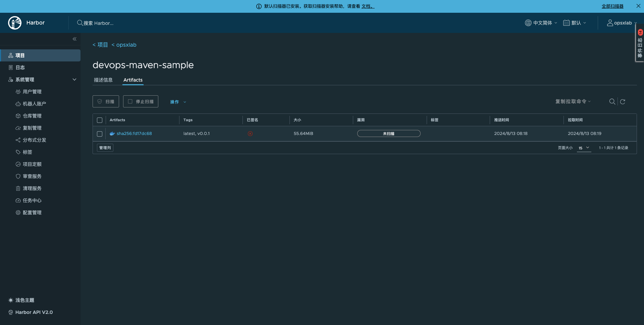
Task: Click the 大小 column header
Action: point(297,120)
